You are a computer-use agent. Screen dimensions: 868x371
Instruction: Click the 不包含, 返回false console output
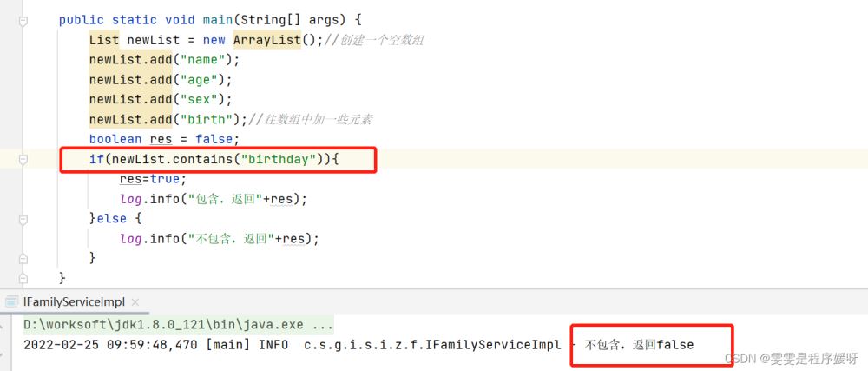tap(640, 345)
